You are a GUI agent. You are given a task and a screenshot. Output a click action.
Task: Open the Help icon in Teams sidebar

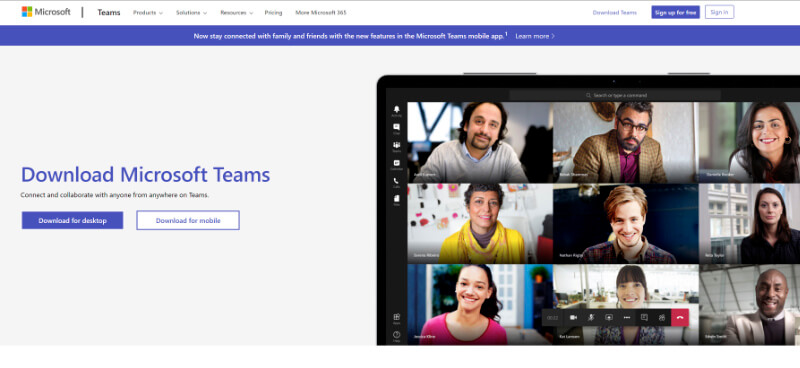coord(396,336)
